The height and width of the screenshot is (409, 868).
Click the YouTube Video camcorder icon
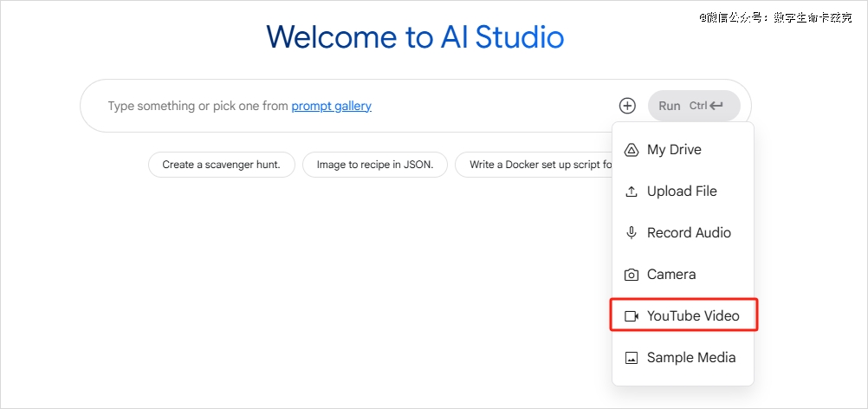(631, 316)
